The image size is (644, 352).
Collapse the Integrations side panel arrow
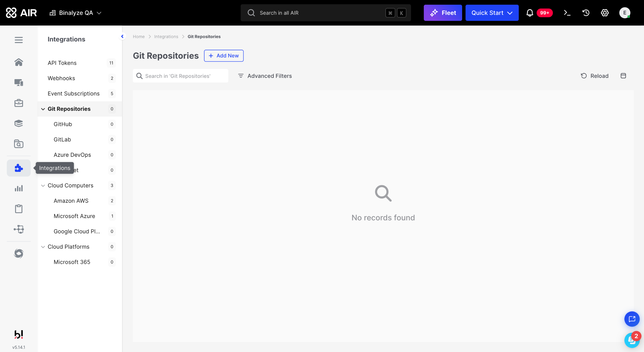[x=122, y=36]
